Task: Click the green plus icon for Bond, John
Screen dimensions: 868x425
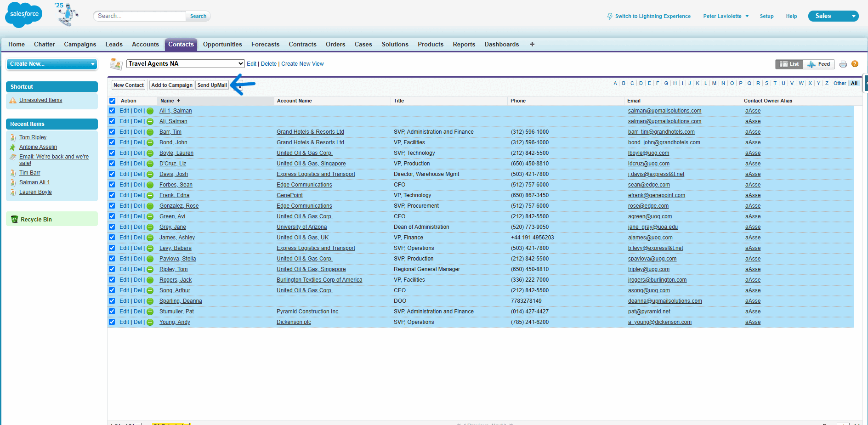Action: point(150,143)
